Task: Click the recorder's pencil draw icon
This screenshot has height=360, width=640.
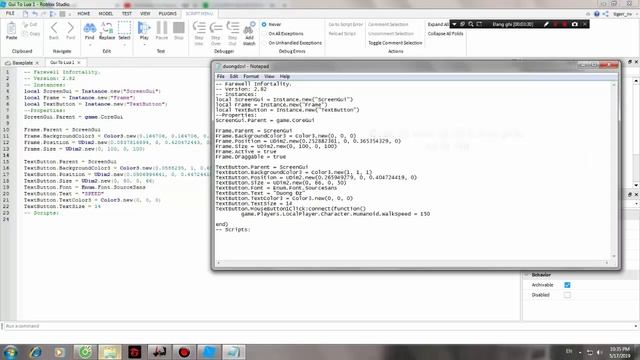Action: tap(546, 24)
